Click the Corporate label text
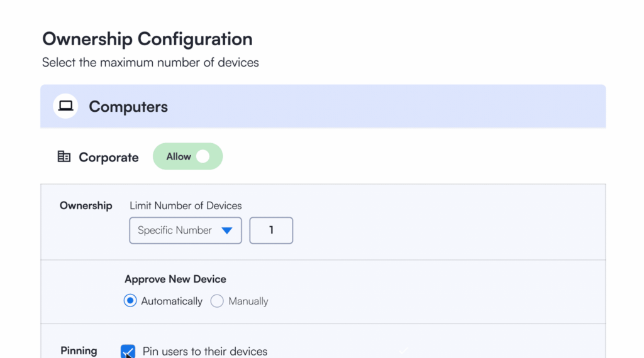 108,158
